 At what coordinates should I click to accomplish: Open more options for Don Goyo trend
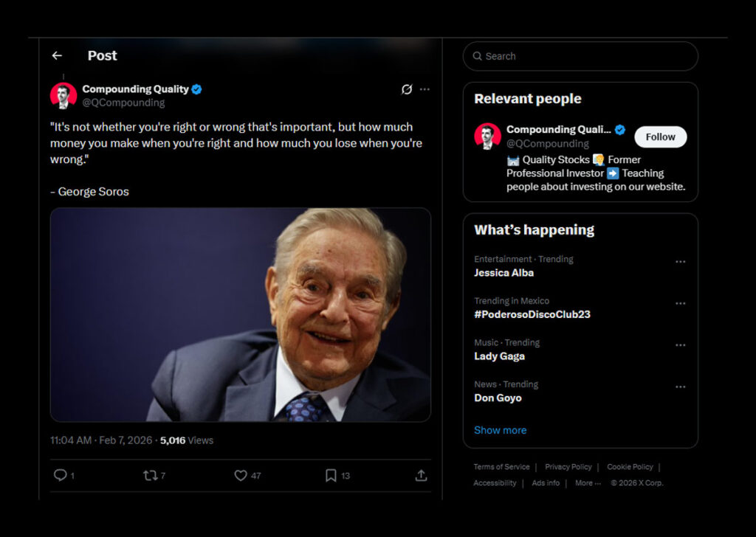[680, 387]
